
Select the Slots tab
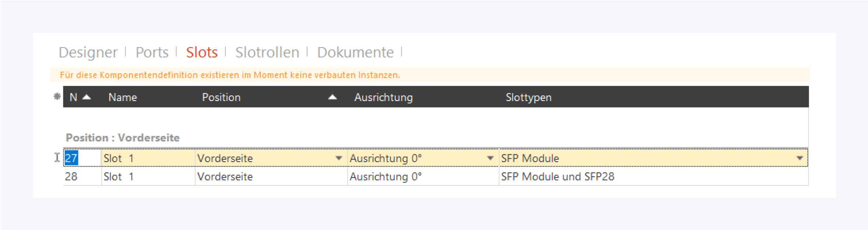[x=201, y=52]
